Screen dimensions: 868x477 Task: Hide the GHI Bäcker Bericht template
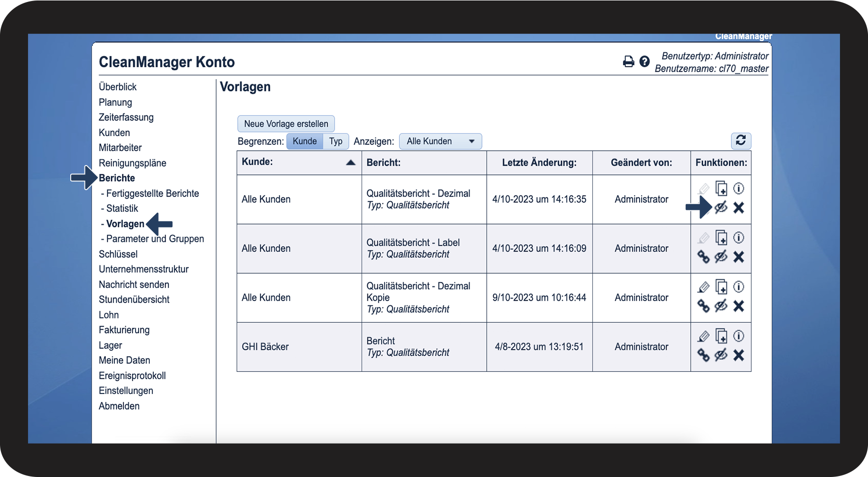click(x=721, y=355)
